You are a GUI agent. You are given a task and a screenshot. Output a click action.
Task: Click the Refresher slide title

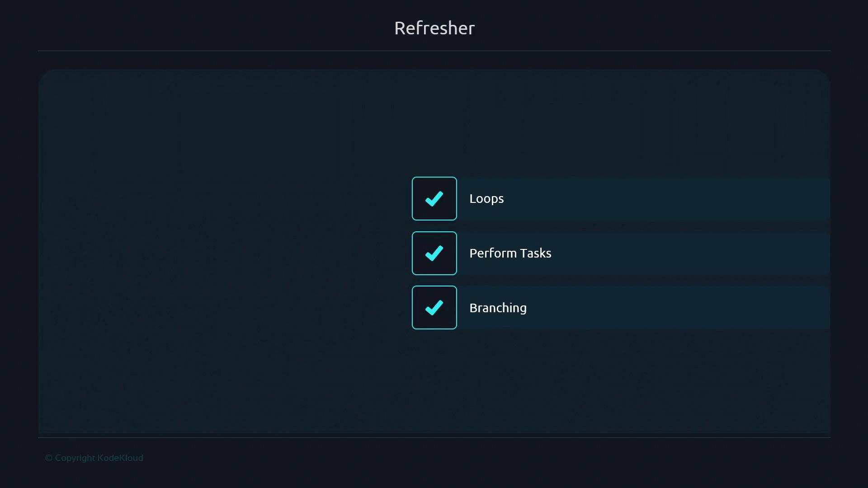(x=434, y=28)
